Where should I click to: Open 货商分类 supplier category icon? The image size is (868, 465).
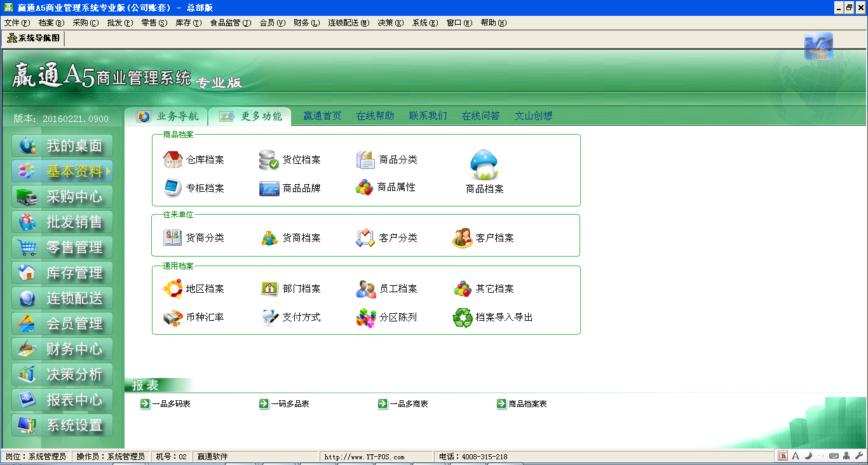[x=173, y=238]
